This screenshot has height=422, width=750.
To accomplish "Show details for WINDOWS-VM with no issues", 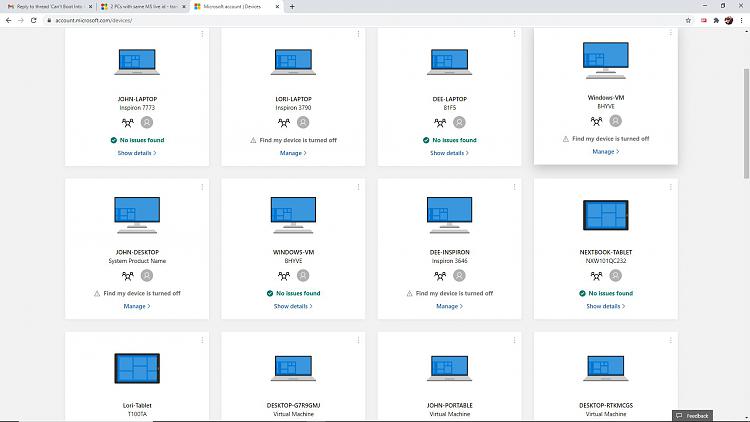I will (x=293, y=306).
